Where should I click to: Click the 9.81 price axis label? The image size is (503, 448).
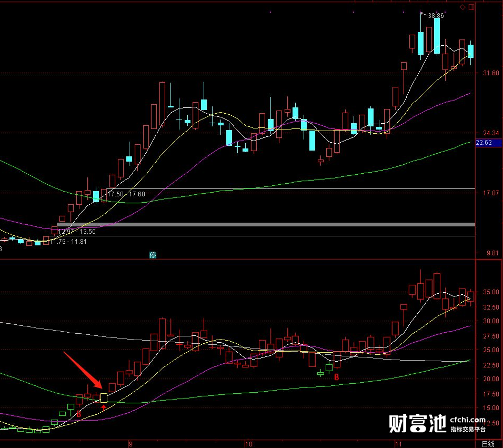pos(492,253)
